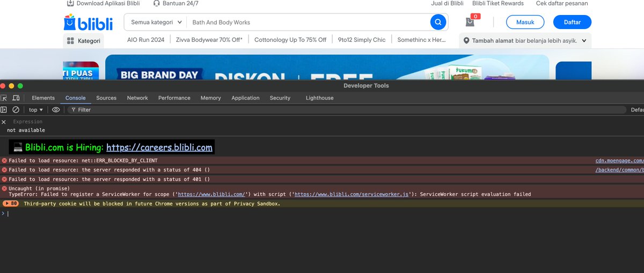Screen dimensions: 644x273
Task: Switch to the Network tab
Action: click(137, 98)
